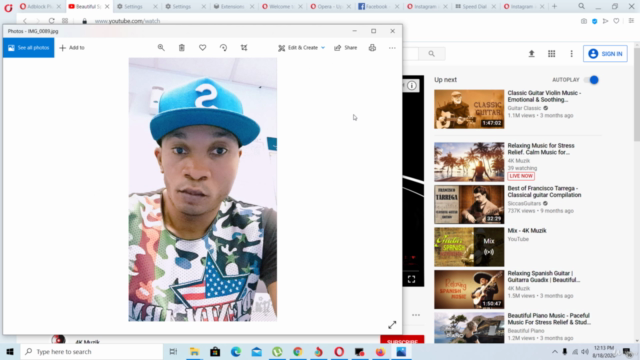Open Relaxing Music for Stress Relief title
The image size is (640, 360).
(x=541, y=149)
